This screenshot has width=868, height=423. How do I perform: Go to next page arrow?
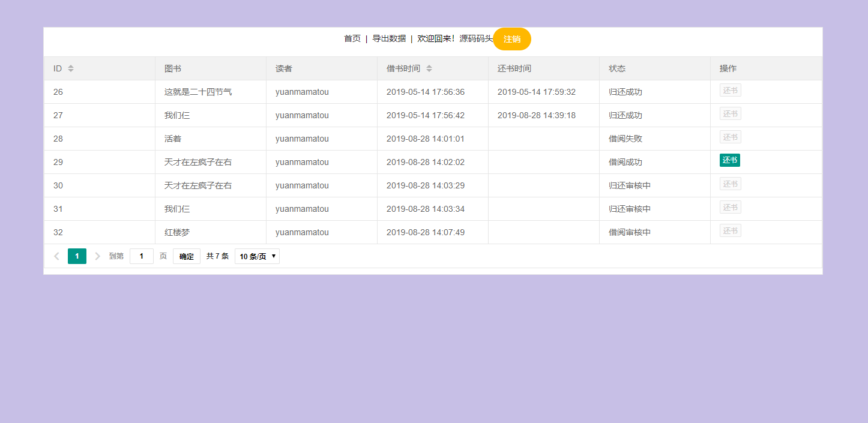coord(97,256)
